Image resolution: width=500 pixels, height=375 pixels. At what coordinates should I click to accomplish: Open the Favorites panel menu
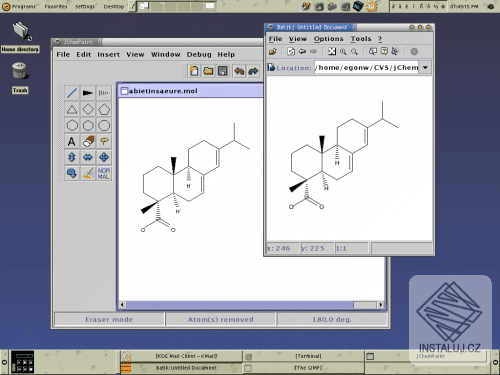coord(56,6)
